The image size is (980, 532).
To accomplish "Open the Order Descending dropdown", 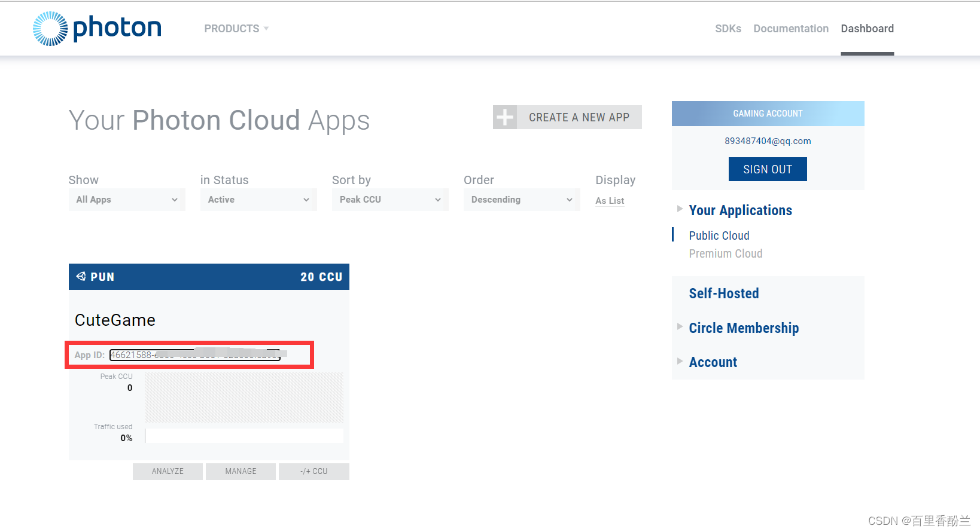I will (x=522, y=200).
